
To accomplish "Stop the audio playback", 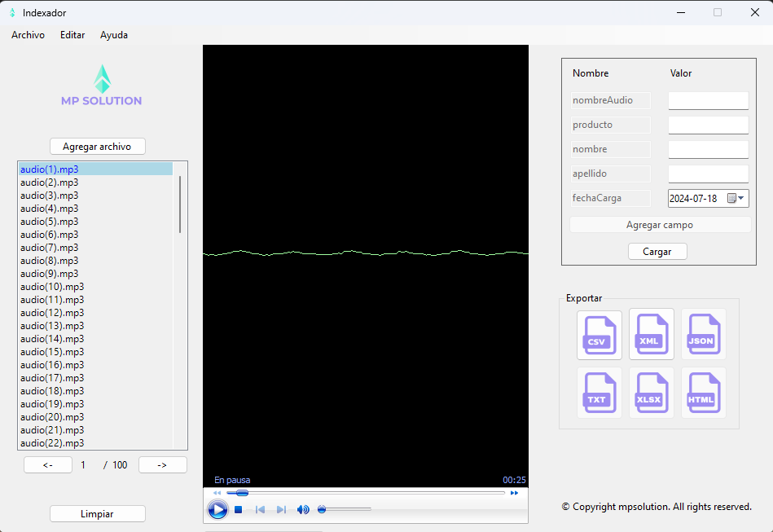I will pyautogui.click(x=238, y=509).
